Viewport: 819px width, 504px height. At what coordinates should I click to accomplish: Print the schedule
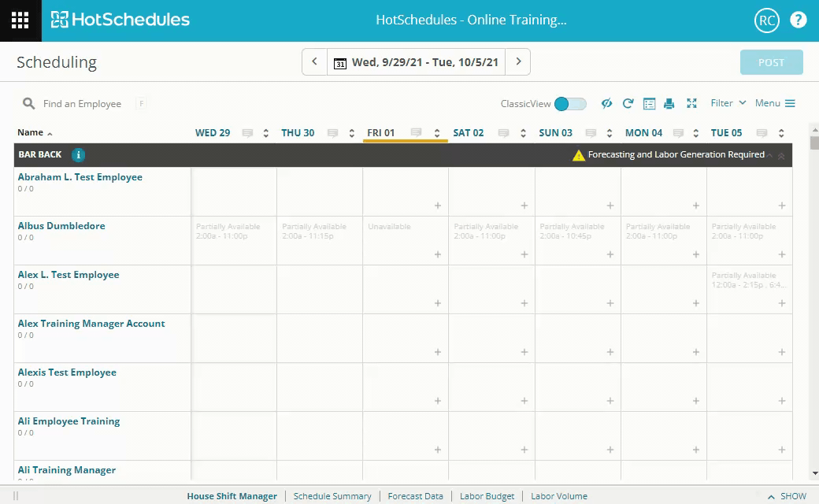669,104
